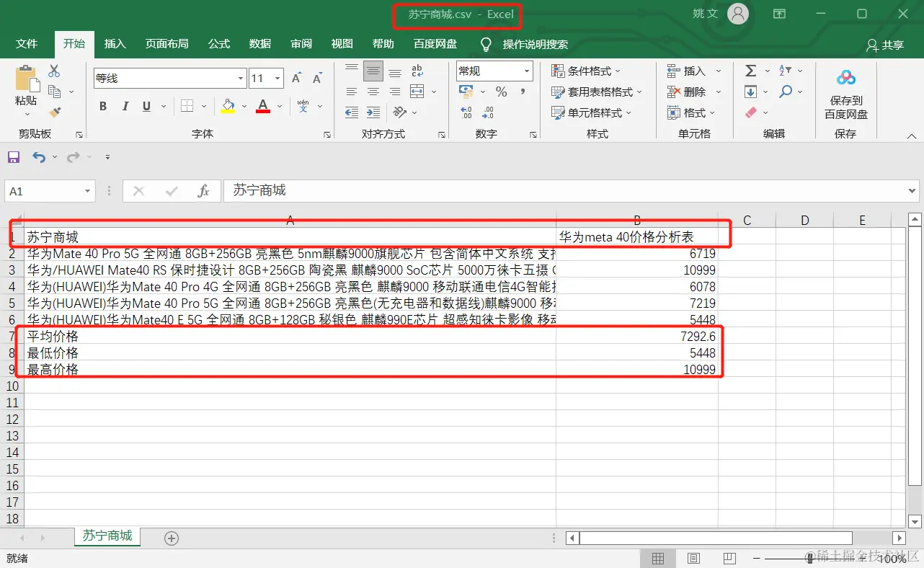The image size is (924, 568).
Task: Decrease font size with the small A icon
Action: [316, 78]
